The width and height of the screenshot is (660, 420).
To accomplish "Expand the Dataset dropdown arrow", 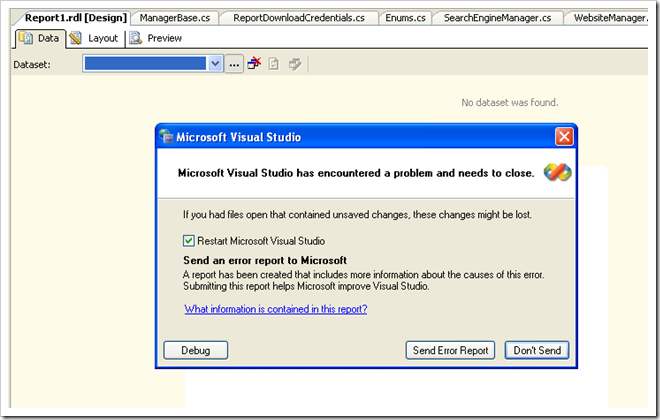I will [x=215, y=64].
